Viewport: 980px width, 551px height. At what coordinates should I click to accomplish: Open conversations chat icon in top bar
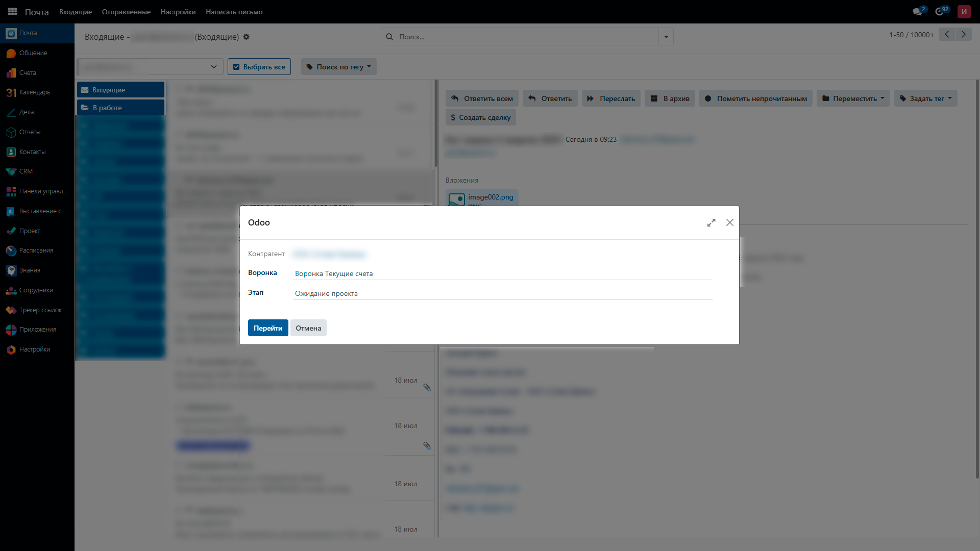[x=917, y=11]
